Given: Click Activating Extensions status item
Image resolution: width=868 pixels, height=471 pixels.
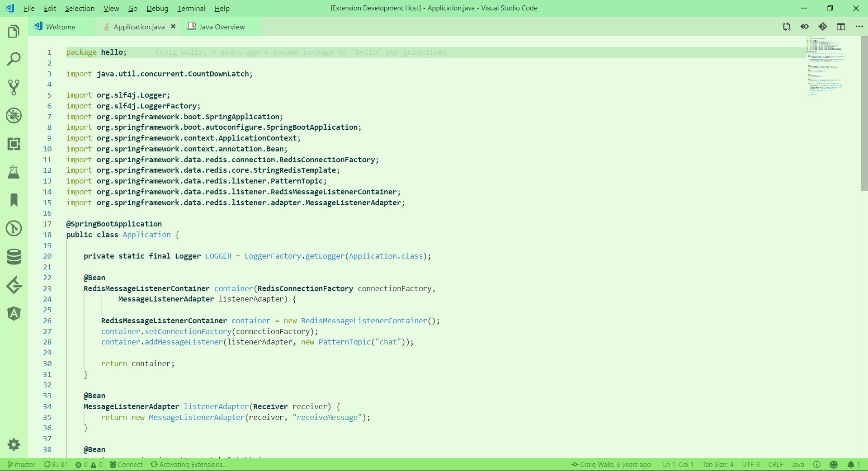Looking at the screenshot, I should click(x=189, y=465).
